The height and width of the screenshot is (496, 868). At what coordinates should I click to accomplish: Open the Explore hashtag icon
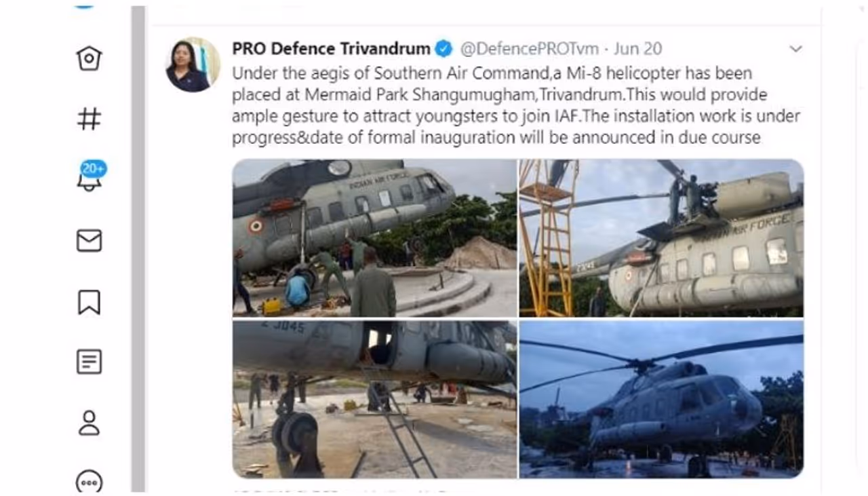tap(89, 119)
